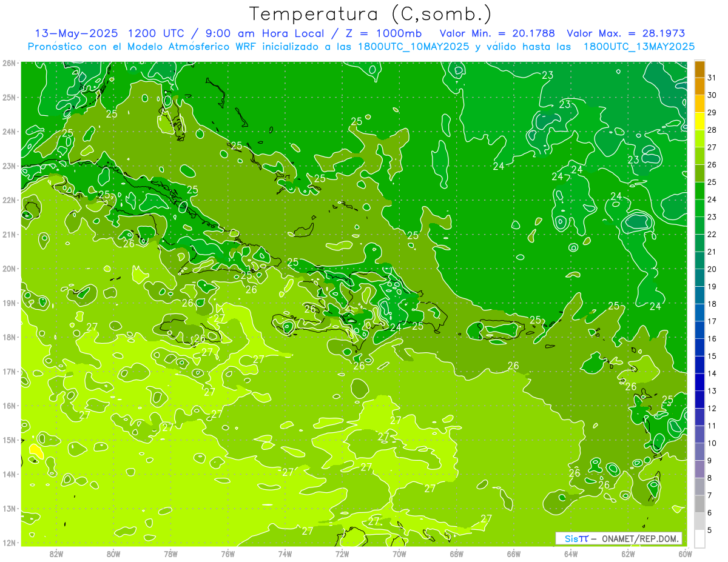The image size is (728, 562).
Task: Click the '76W' longitude axis label
Action: tap(227, 553)
